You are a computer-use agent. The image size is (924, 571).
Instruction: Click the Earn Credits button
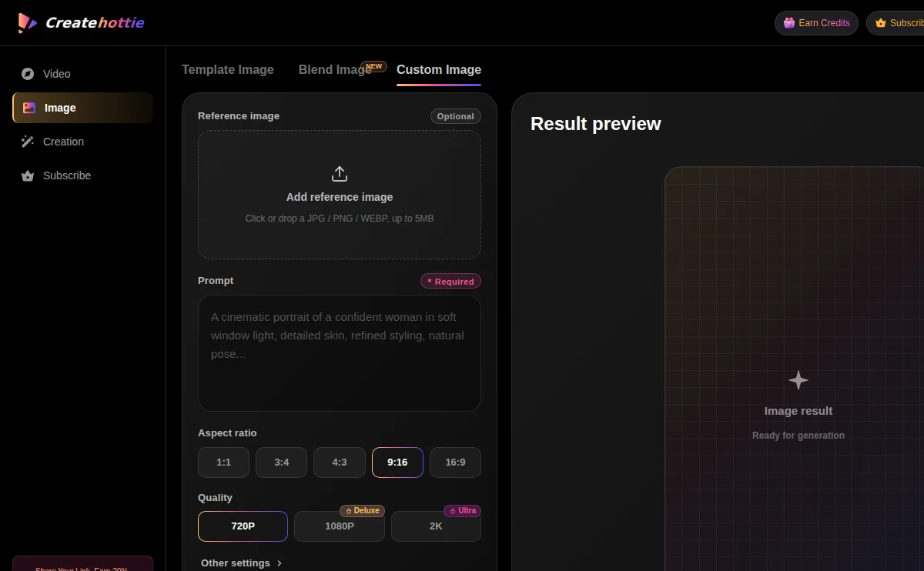click(x=816, y=23)
